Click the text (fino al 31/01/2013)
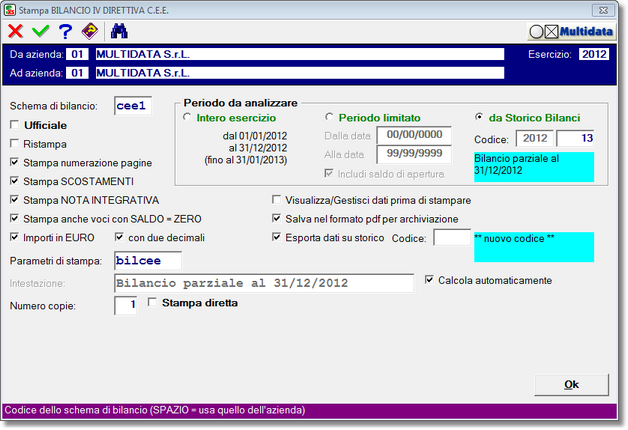This screenshot has height=430, width=628. (x=246, y=160)
